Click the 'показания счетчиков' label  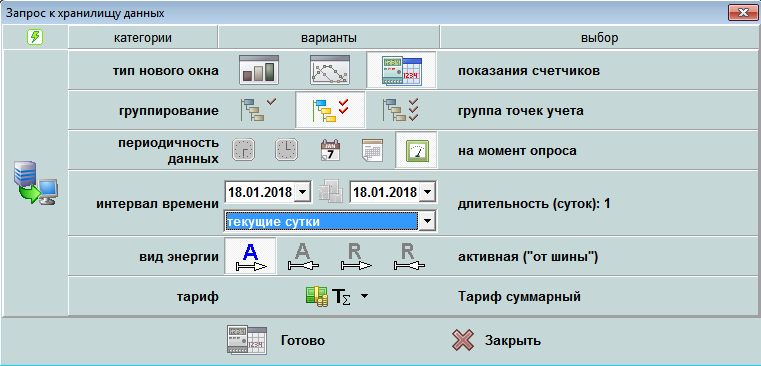529,71
